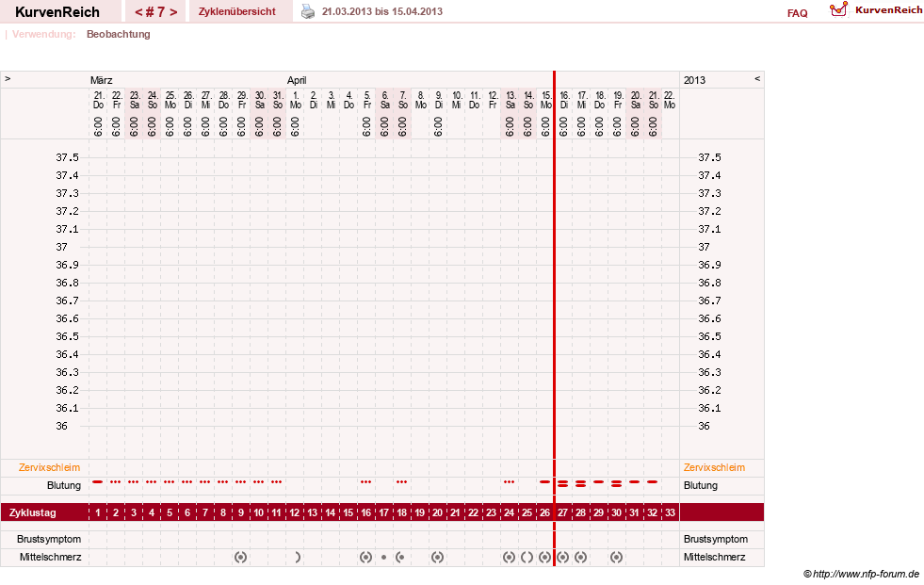Click cycle day 21 in Zyklustag row
Viewport: 924px width, 585px height.
tap(455, 512)
